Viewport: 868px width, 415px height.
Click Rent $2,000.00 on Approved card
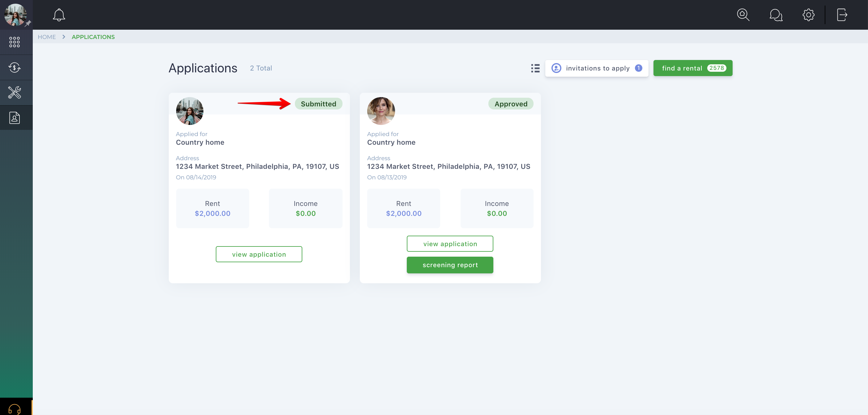point(404,208)
